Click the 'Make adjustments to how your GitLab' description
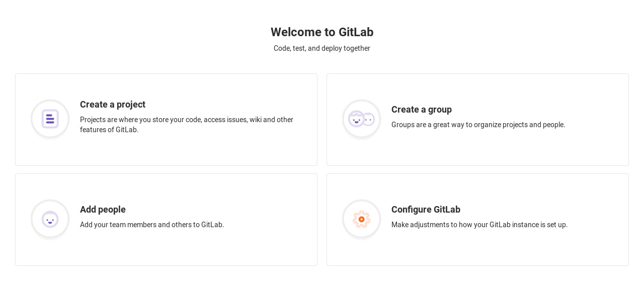The image size is (644, 291). 479,225
